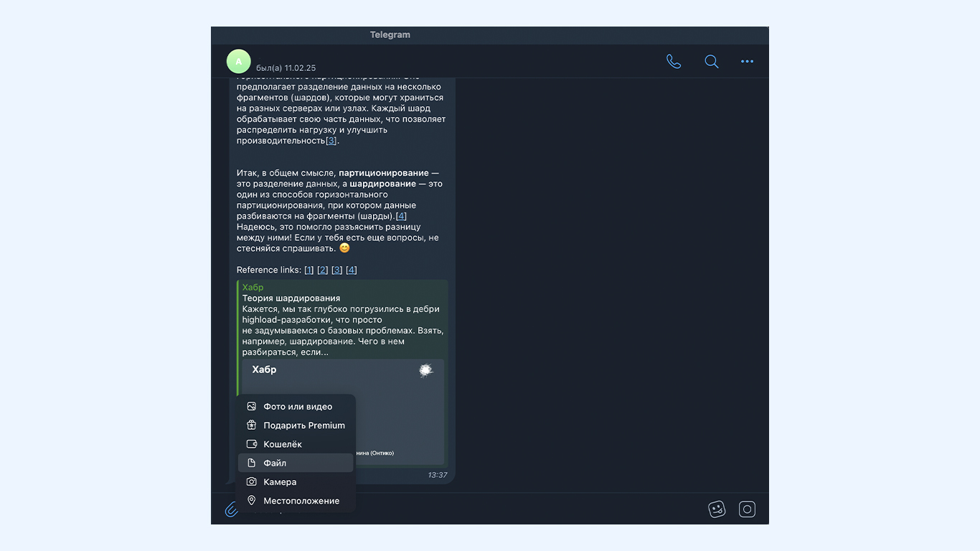Open reference link [2] in Reference links
980x551 pixels.
(323, 270)
